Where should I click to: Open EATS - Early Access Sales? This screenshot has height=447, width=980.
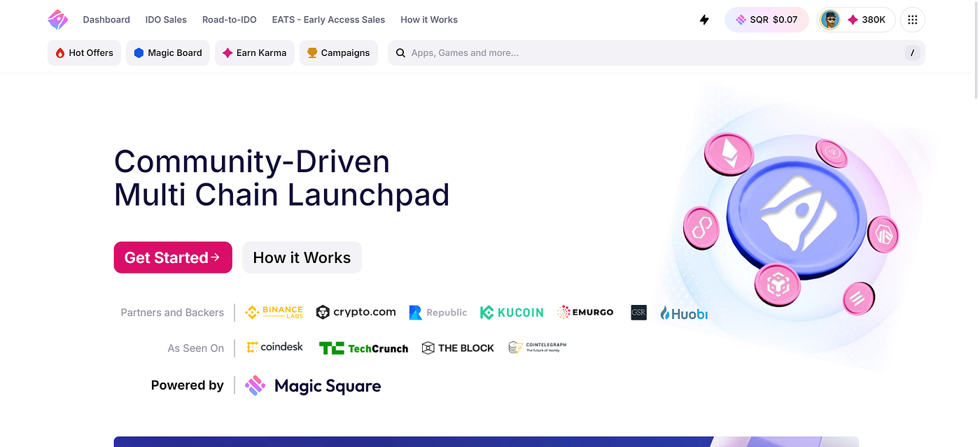tap(328, 20)
